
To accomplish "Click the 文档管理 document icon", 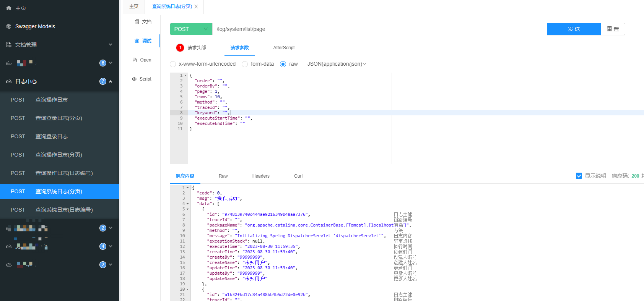I will click(9, 45).
